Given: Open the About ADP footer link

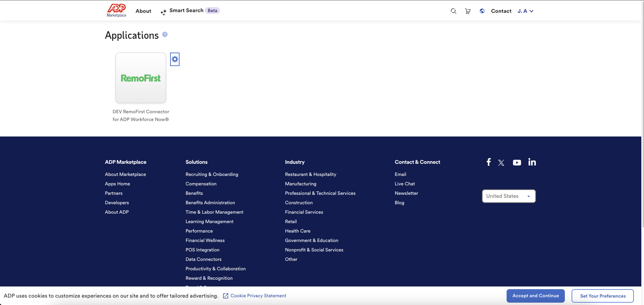Looking at the screenshot, I should point(117,212).
